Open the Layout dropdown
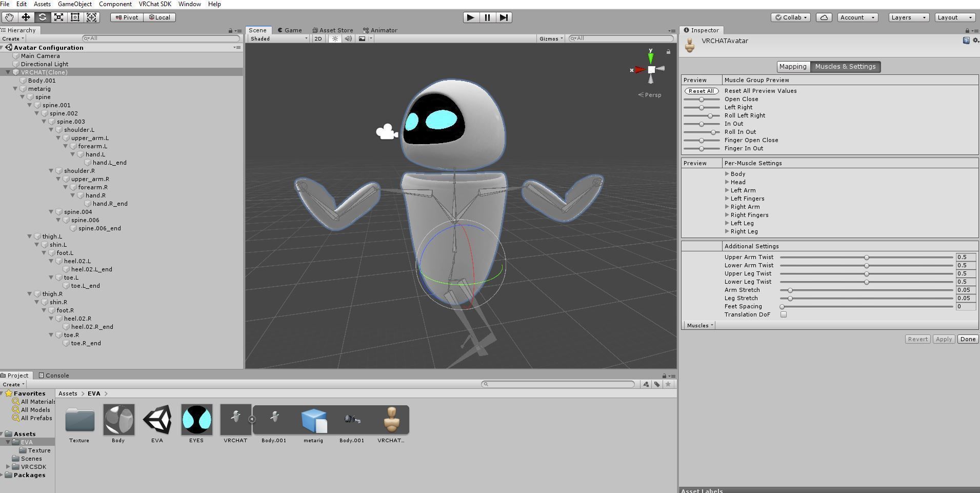980x493 pixels. 954,17
